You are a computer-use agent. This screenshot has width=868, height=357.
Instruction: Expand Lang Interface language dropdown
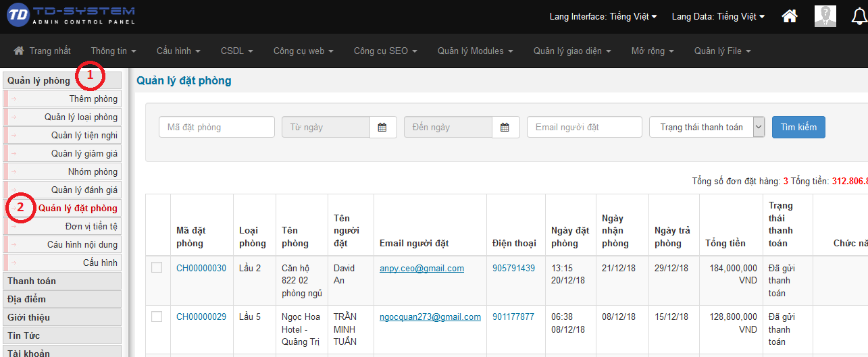point(603,16)
